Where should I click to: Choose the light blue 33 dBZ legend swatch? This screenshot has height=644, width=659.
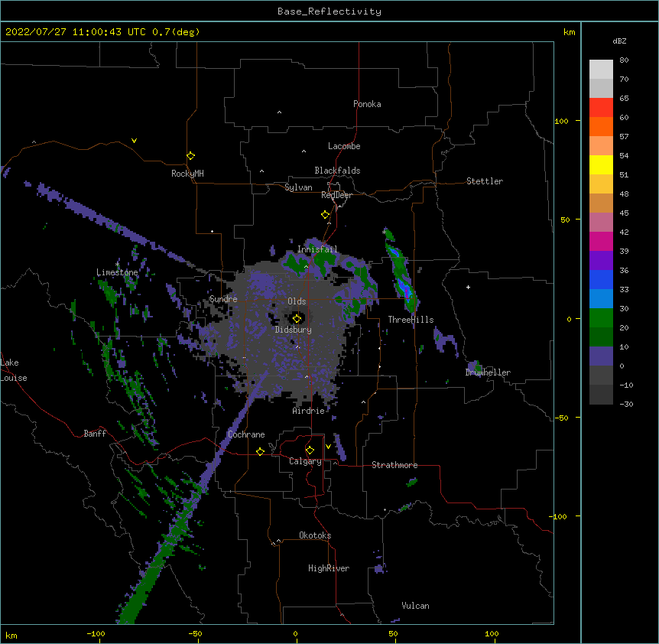pos(601,299)
